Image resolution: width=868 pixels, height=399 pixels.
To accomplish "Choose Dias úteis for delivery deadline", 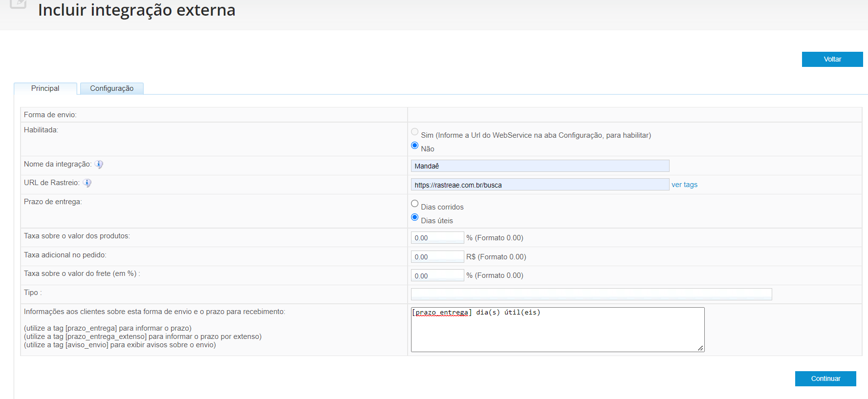I will (415, 217).
